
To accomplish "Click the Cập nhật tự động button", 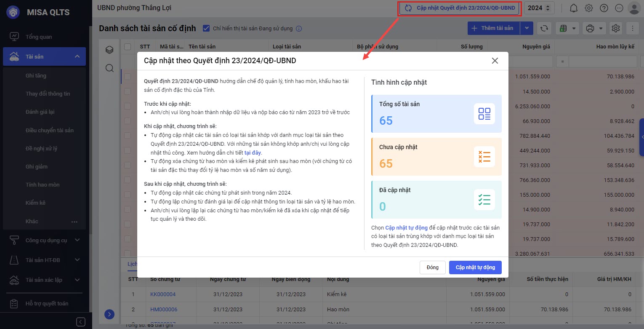I will click(475, 267).
